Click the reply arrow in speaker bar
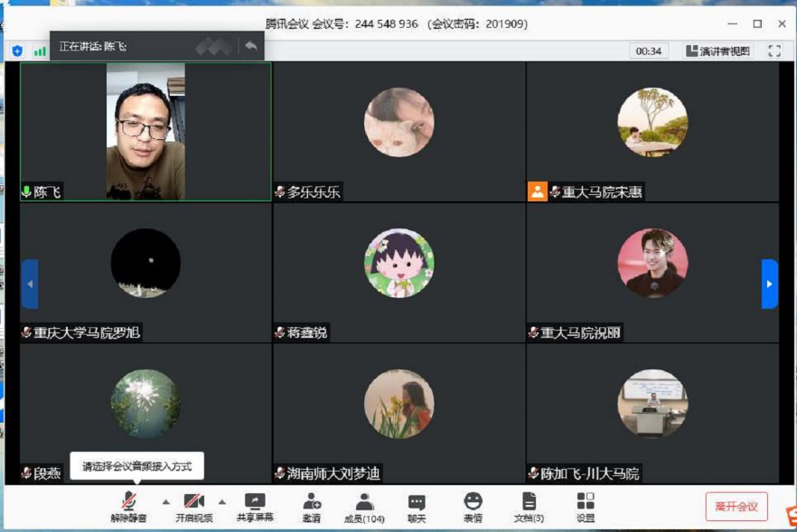The height and width of the screenshot is (532, 797). click(250, 46)
